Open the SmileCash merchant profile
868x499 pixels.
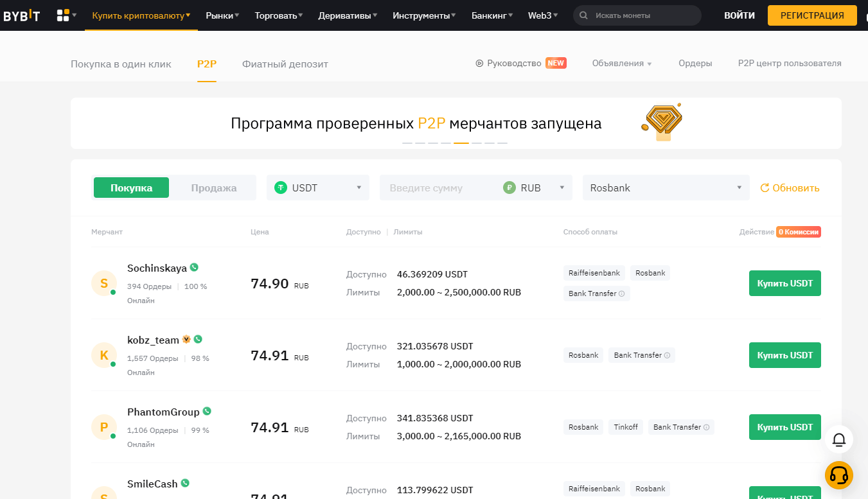(152, 484)
